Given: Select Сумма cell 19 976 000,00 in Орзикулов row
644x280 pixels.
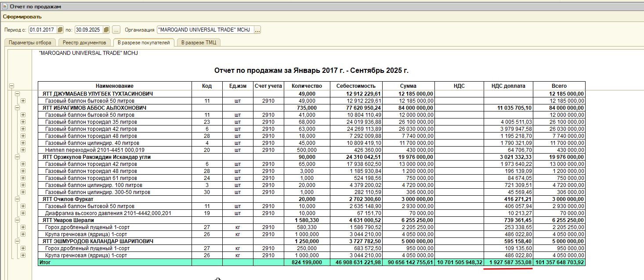Looking at the screenshot, I should click(x=409, y=157).
